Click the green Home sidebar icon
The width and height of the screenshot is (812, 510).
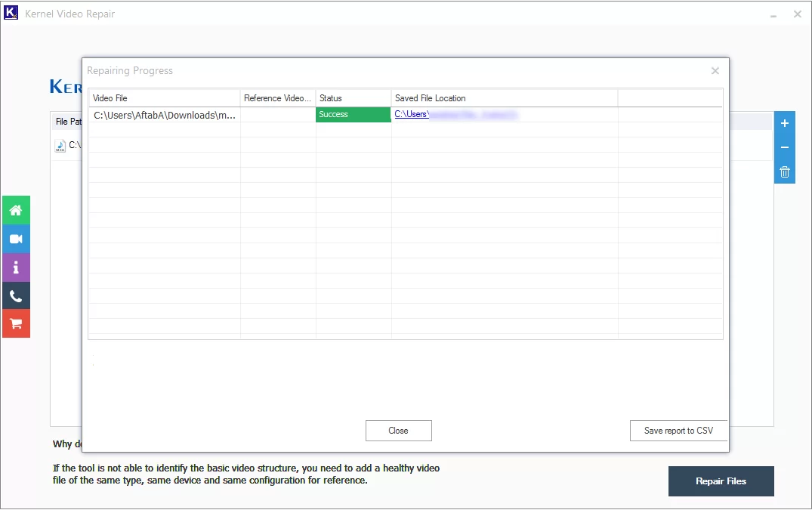tap(16, 210)
